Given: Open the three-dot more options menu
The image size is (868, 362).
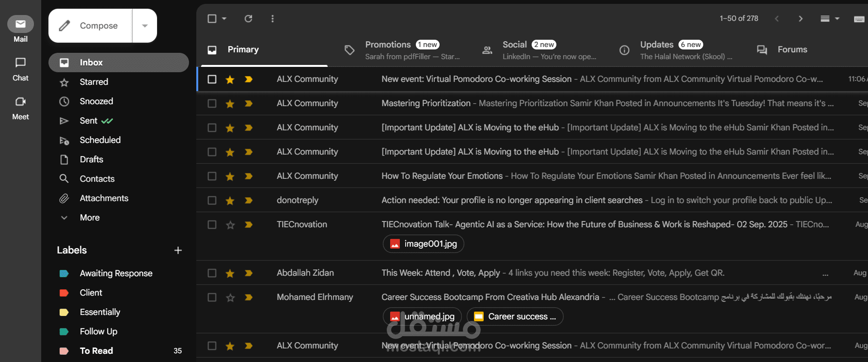Looking at the screenshot, I should 272,18.
